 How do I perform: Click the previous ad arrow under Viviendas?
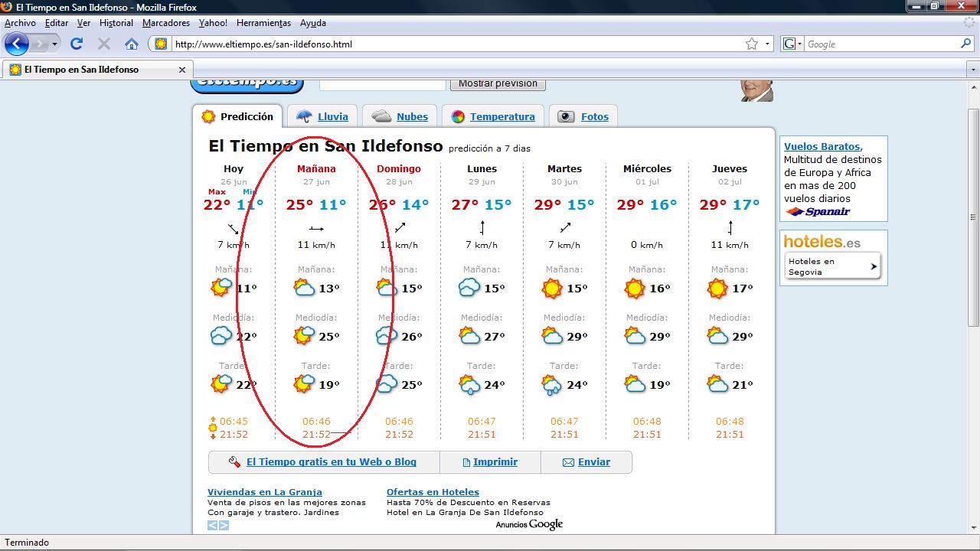point(213,525)
